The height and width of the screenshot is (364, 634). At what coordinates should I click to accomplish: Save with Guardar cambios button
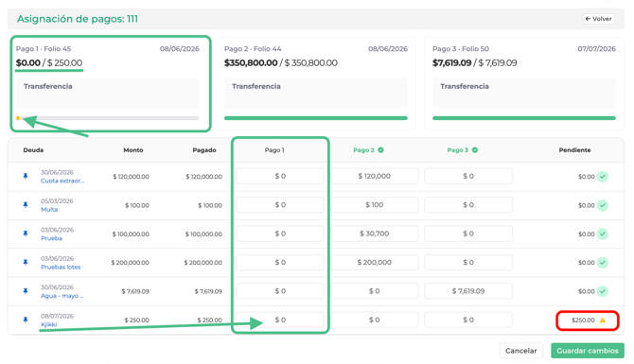click(x=588, y=351)
